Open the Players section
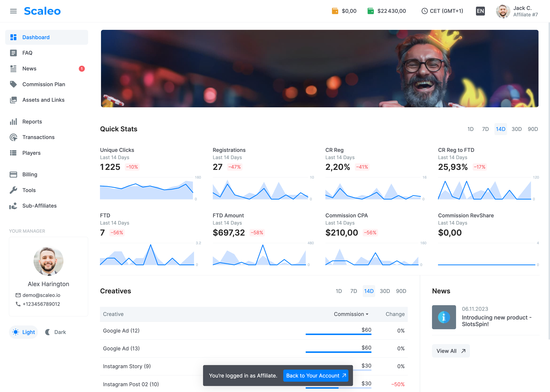Screen dimensions: 550x392 click(x=31, y=152)
